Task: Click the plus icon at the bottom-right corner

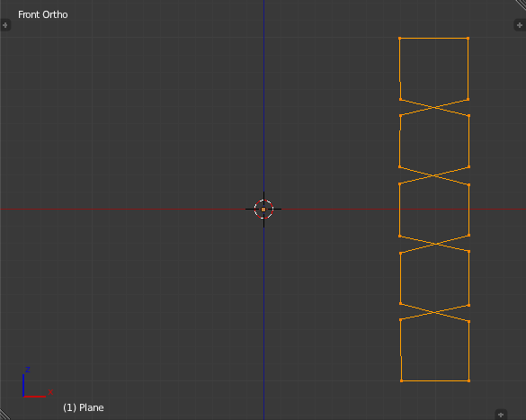Action: tap(501, 415)
